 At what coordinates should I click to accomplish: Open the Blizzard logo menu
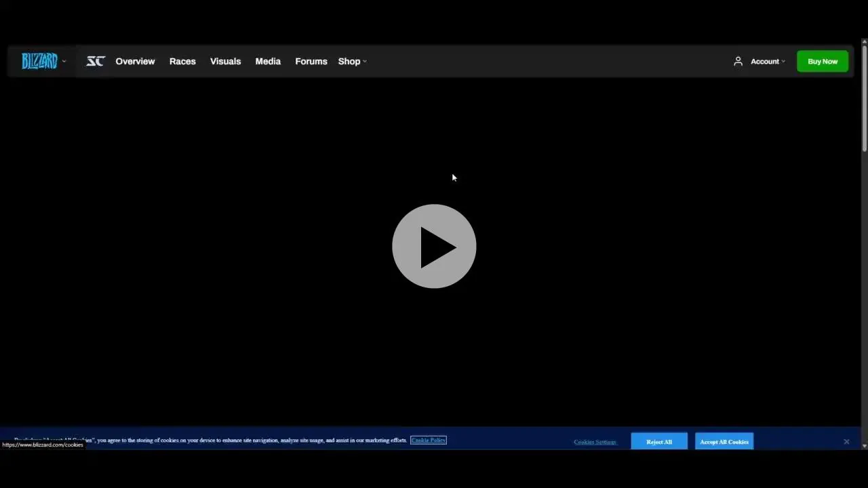point(43,61)
